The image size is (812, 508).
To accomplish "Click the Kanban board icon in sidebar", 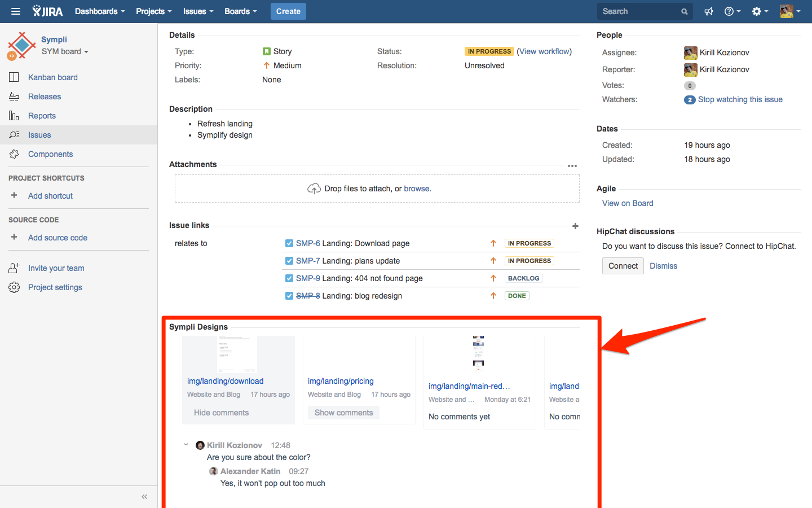I will coord(14,77).
